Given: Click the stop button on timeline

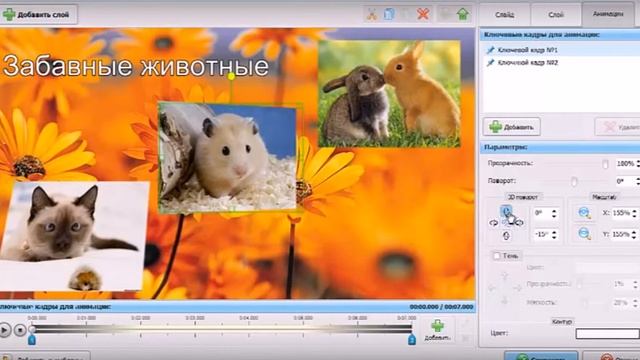Looking at the screenshot, I should point(20,330).
